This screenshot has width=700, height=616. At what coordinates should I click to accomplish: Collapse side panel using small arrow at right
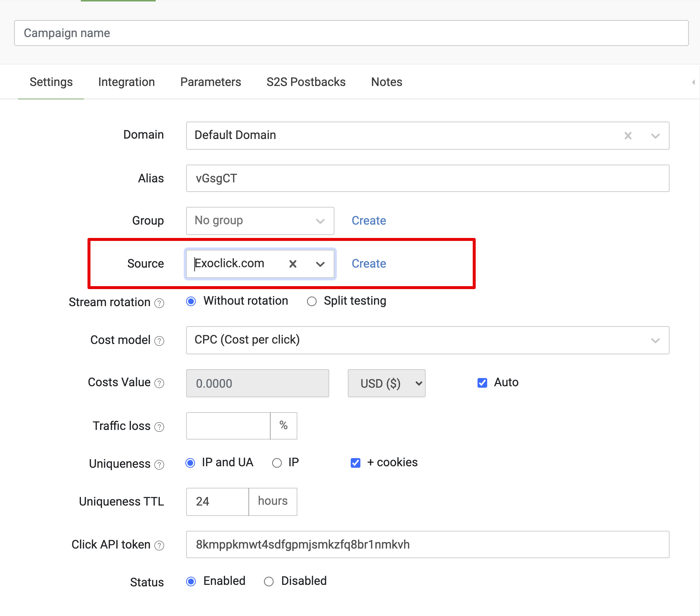[693, 82]
